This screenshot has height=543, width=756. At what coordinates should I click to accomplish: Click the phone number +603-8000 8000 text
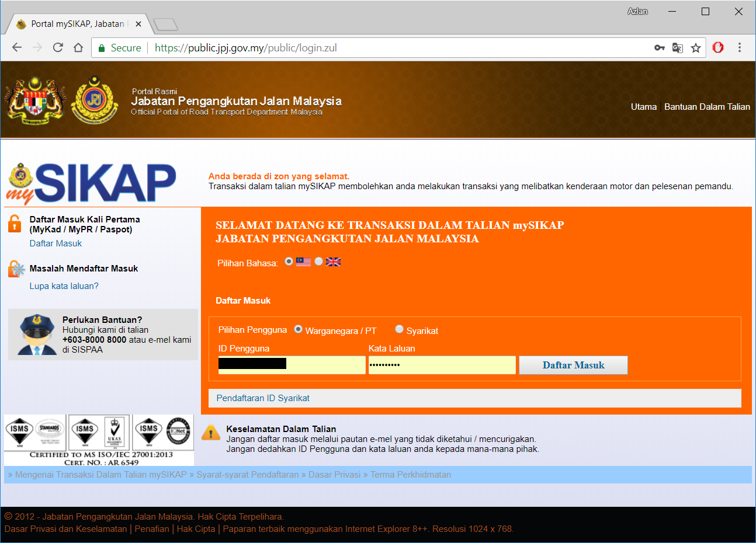94,340
